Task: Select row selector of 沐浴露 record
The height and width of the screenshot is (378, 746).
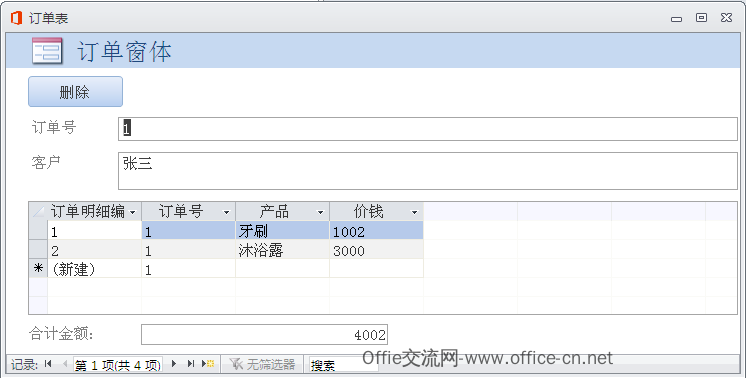Action: tap(38, 250)
